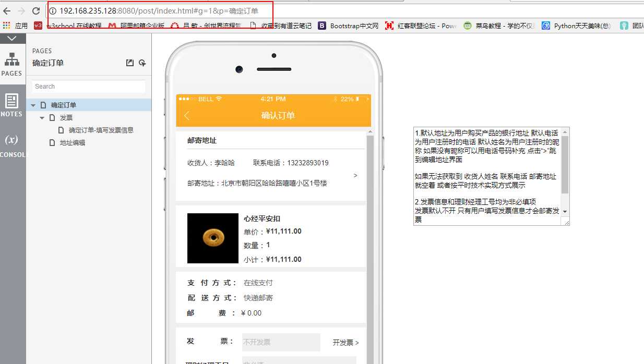Click the phone screen vertical scrollbar
The height and width of the screenshot is (364, 644).
pyautogui.click(x=370, y=250)
